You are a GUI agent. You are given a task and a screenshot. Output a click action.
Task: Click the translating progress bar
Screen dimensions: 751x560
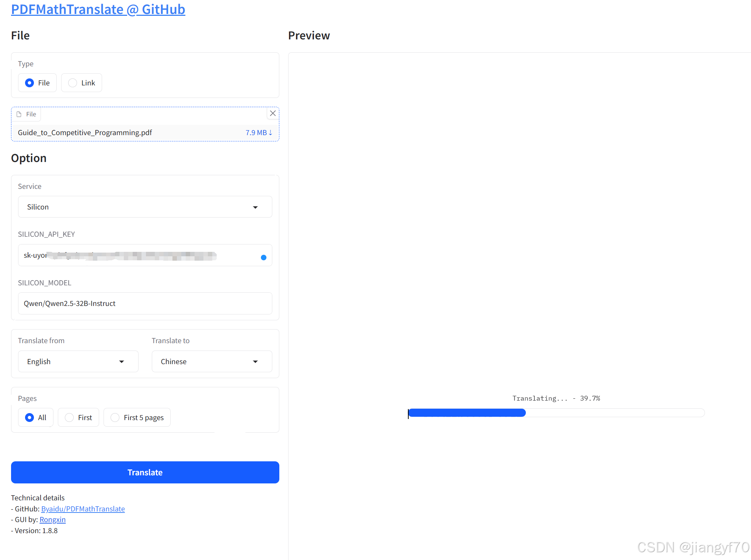[x=556, y=413]
